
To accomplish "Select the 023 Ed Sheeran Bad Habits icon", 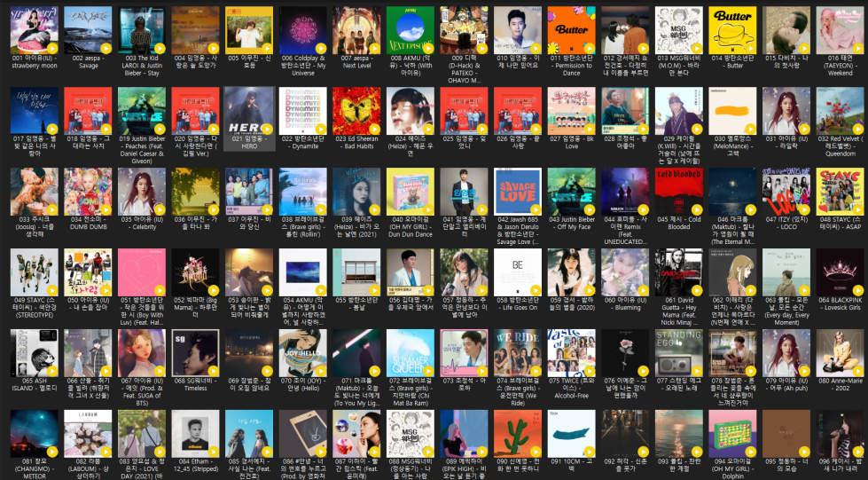I will coord(356,111).
